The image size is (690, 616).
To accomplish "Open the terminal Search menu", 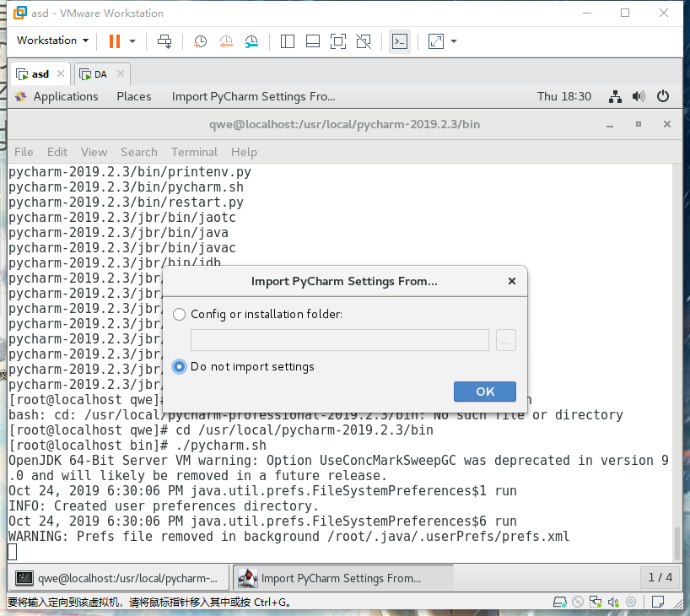I will [139, 152].
